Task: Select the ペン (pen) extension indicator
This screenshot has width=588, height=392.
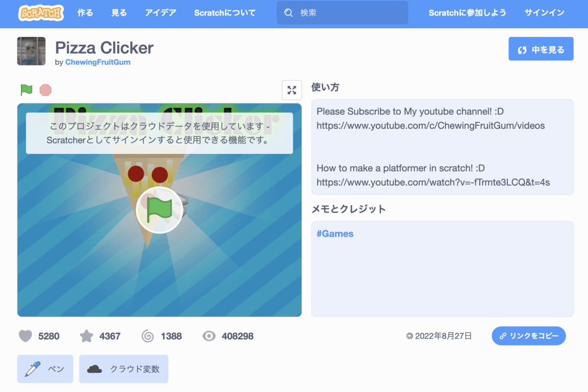Action: 45,368
